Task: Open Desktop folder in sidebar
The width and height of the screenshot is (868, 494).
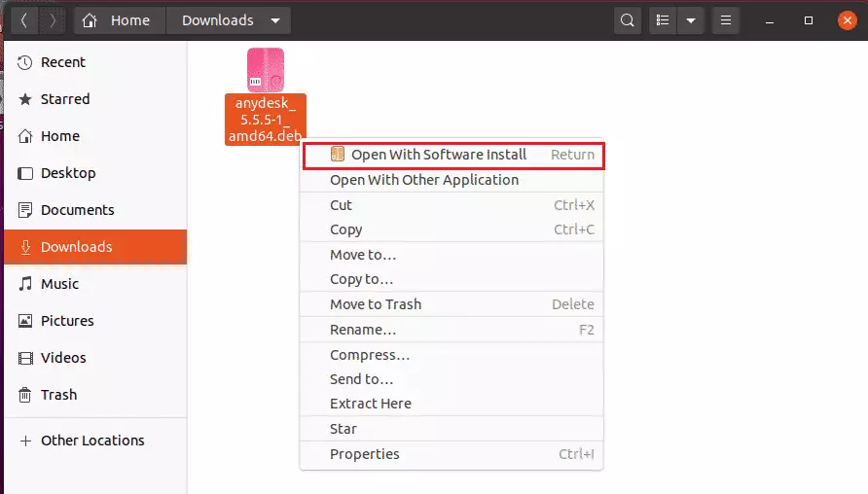Action: tap(95, 173)
